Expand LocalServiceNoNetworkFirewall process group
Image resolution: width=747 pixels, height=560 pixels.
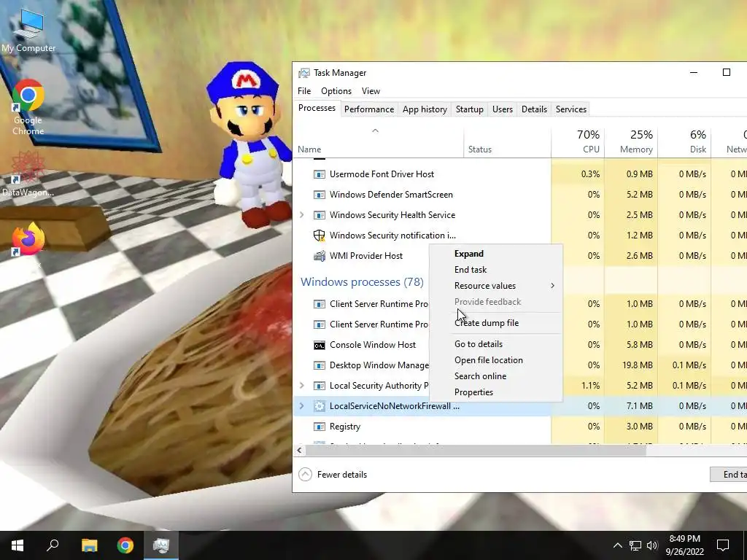pos(301,406)
